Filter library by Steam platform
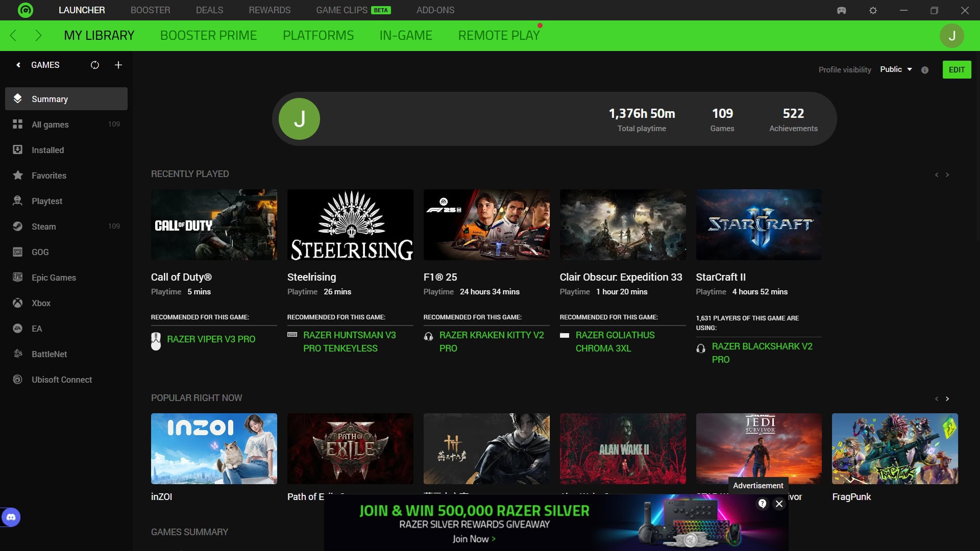This screenshot has width=980, height=551. click(x=66, y=226)
